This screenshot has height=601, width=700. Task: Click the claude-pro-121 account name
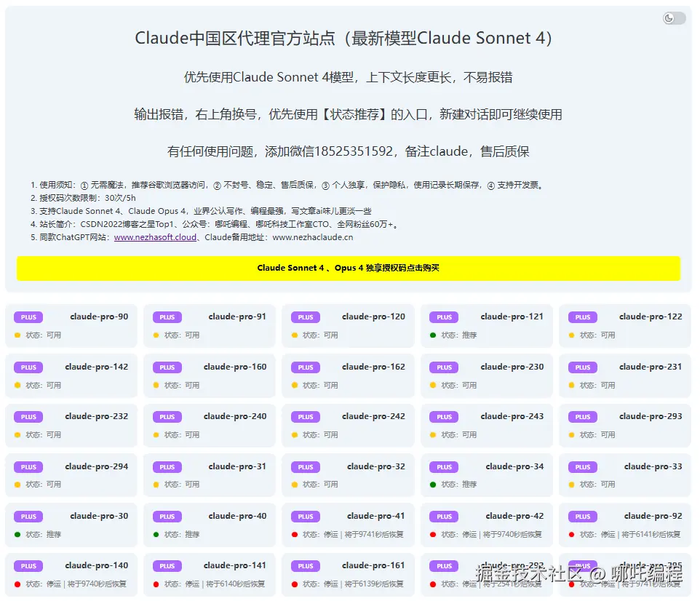512,317
